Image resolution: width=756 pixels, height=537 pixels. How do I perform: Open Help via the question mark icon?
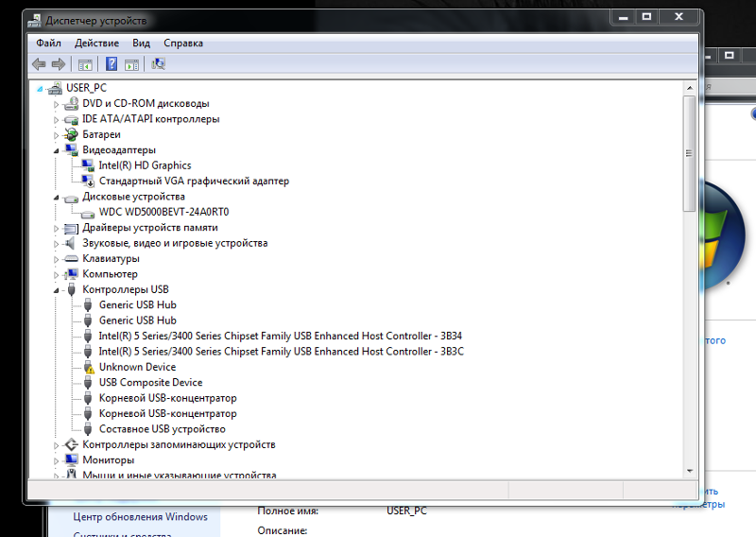(x=112, y=63)
